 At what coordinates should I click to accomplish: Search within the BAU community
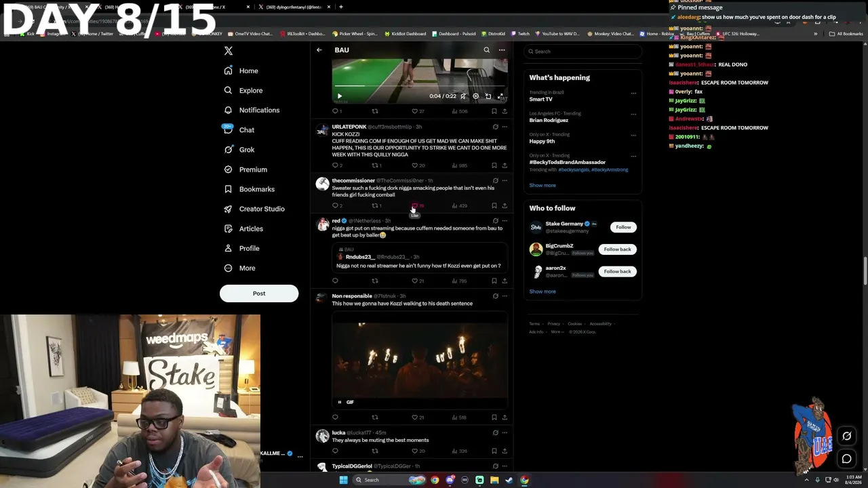(486, 50)
